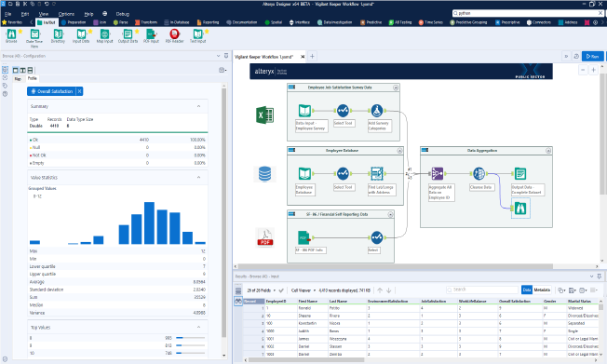Pin the Results window
This screenshot has height=364, width=607.
pos(600,276)
